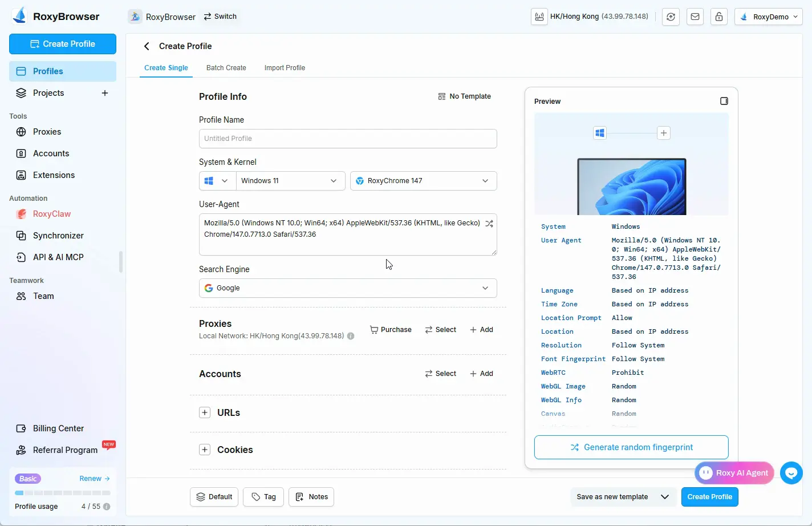This screenshot has height=526, width=812.
Task: Click Add in the Proxies section
Action: pyautogui.click(x=481, y=330)
